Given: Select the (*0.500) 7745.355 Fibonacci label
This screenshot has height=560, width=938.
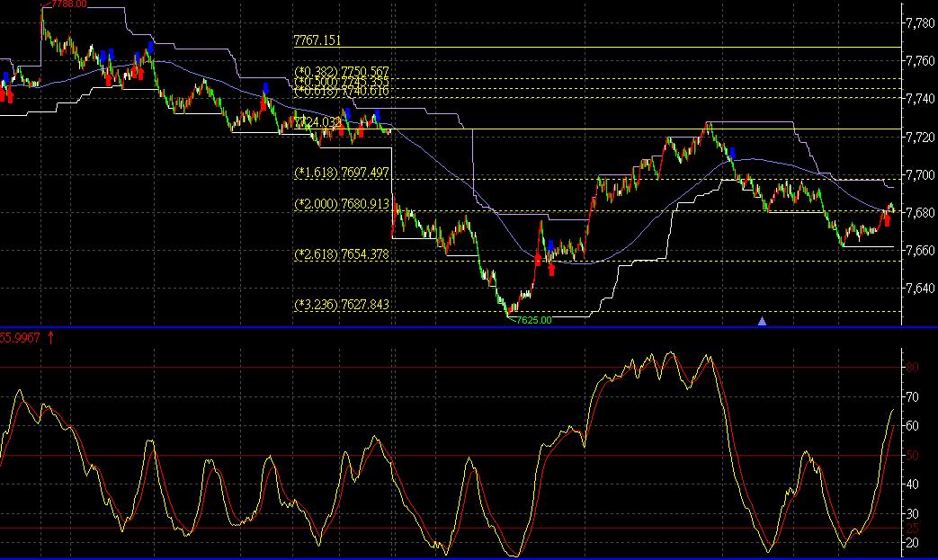Looking at the screenshot, I should 342,82.
